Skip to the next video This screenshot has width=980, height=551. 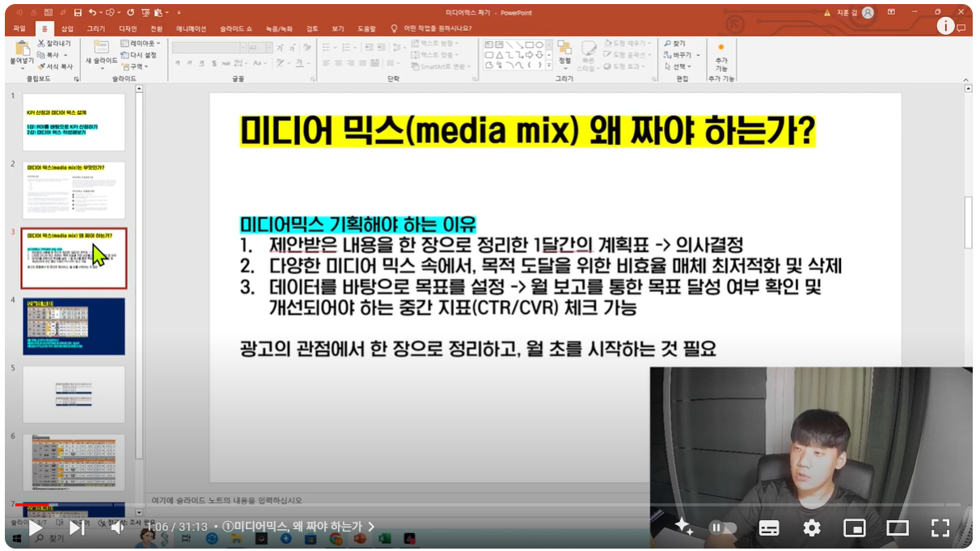click(77, 528)
